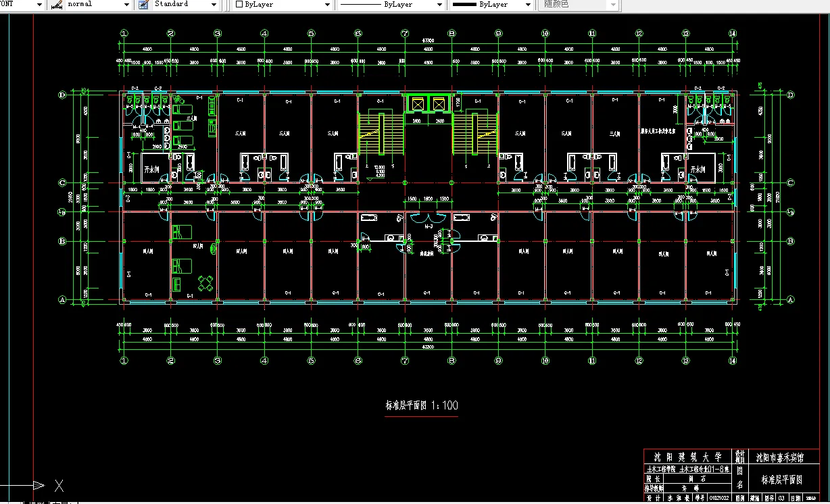Open the ByLayer linetype dropdown

coord(390,4)
